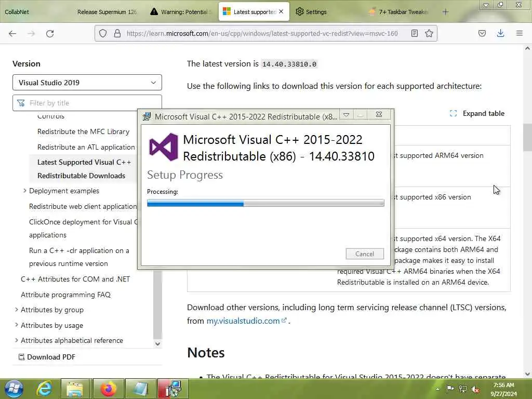Screen dimensions: 532x399
Task: Expand Attributes alphabetical reference
Action: pyautogui.click(x=16, y=340)
